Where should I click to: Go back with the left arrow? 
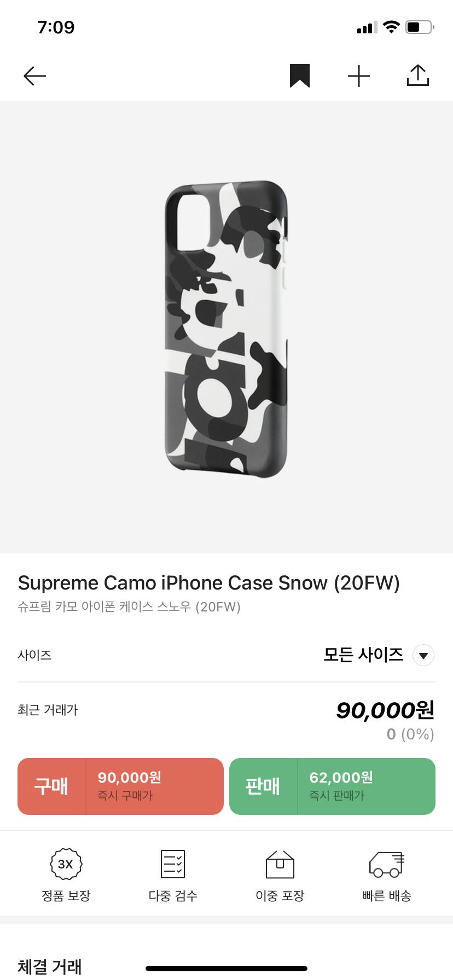tap(34, 76)
